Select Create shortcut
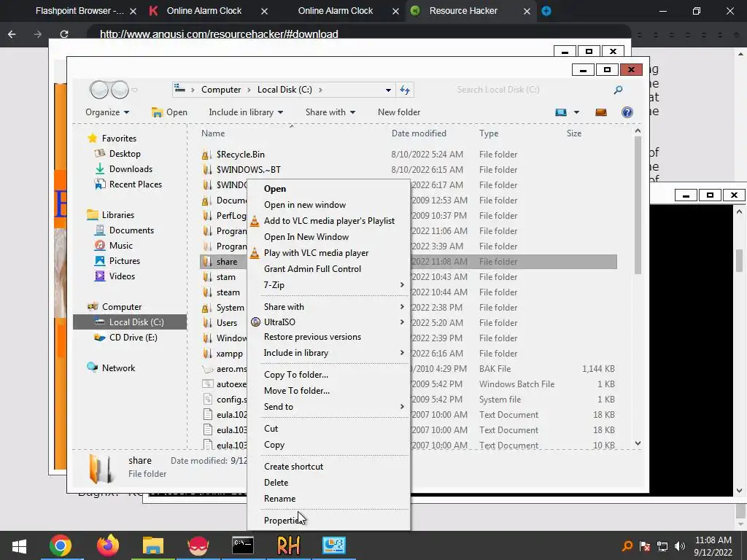 [329, 467]
